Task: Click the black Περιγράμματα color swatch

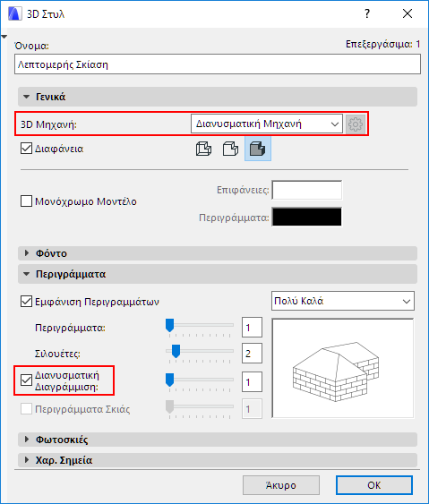Action: (307, 217)
